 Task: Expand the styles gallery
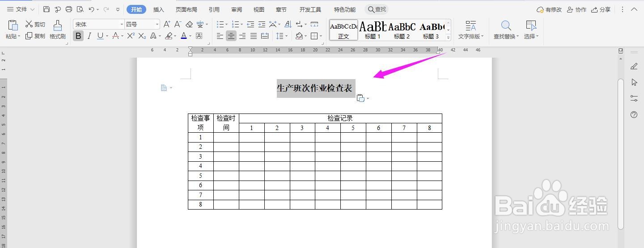[x=448, y=38]
